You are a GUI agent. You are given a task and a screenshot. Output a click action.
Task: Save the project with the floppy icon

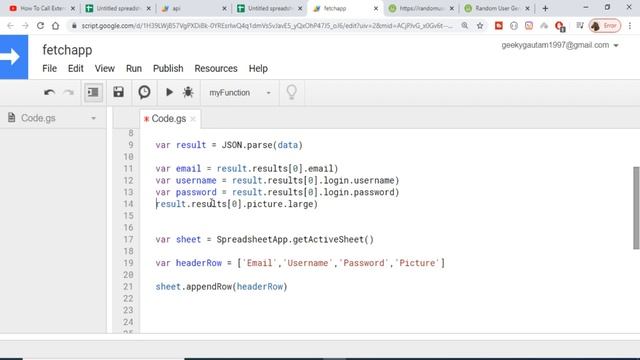point(118,92)
